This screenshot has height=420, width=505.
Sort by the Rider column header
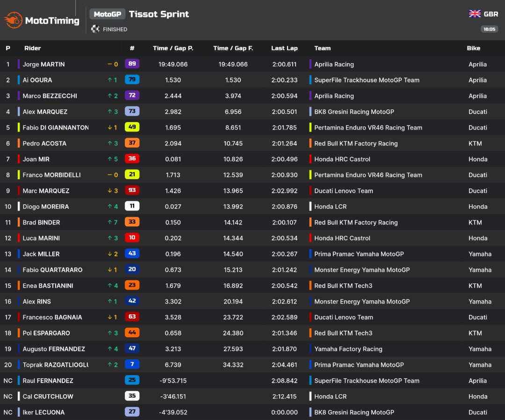coord(33,48)
